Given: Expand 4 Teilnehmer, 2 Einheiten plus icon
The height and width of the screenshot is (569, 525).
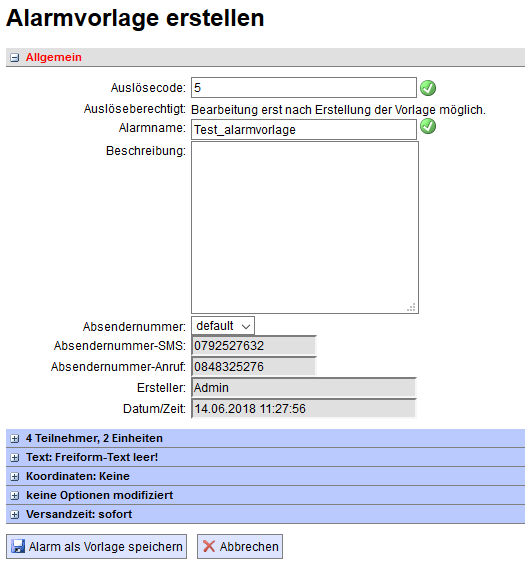Looking at the screenshot, I should (15, 439).
